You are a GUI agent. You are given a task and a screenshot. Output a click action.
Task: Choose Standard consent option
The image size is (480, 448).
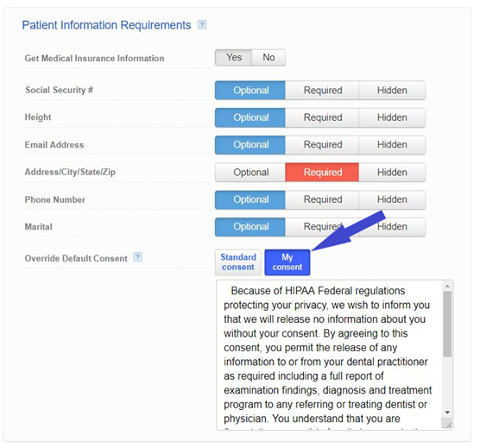tap(238, 262)
